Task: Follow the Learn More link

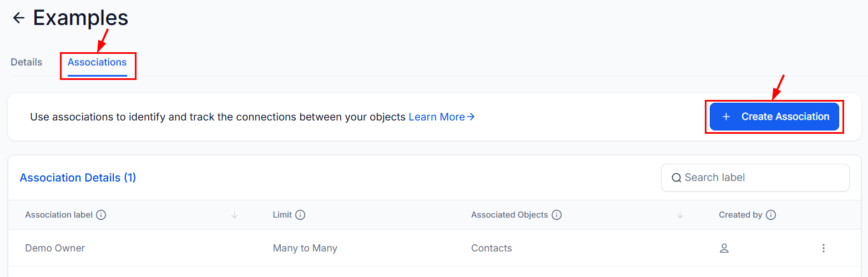Action: coord(442,117)
